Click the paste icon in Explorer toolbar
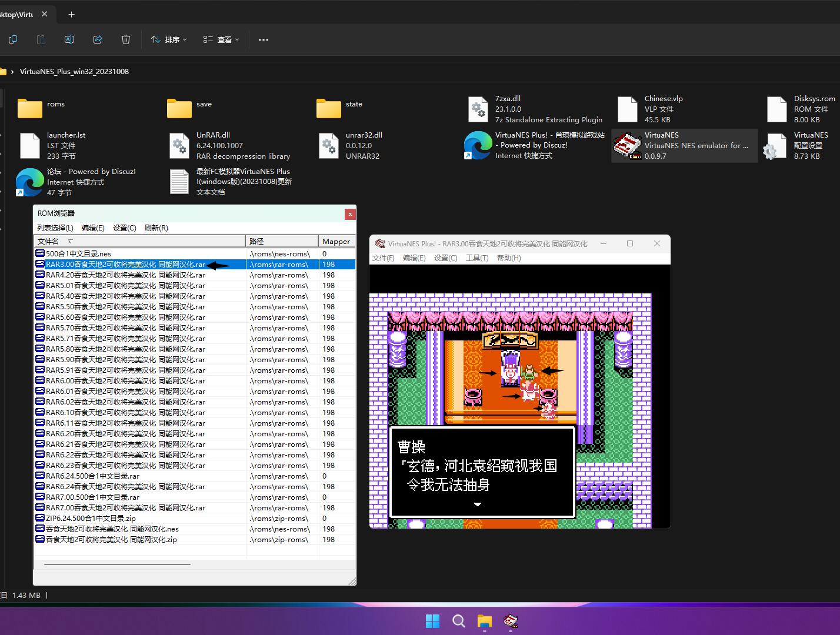 coord(41,39)
